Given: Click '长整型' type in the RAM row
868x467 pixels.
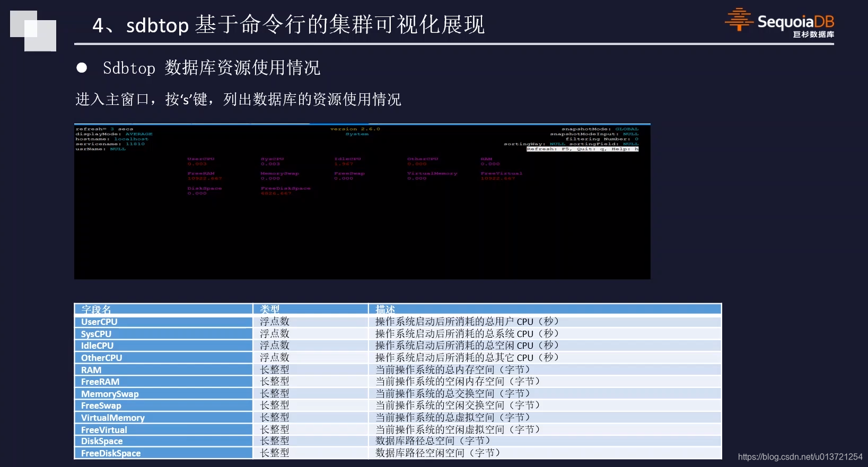Looking at the screenshot, I should click(x=275, y=369).
